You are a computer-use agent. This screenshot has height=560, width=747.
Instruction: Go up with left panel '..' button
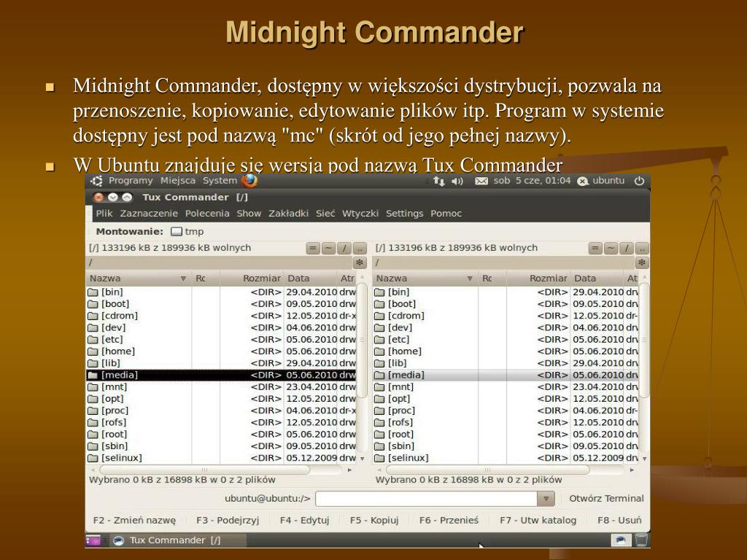tap(360, 248)
